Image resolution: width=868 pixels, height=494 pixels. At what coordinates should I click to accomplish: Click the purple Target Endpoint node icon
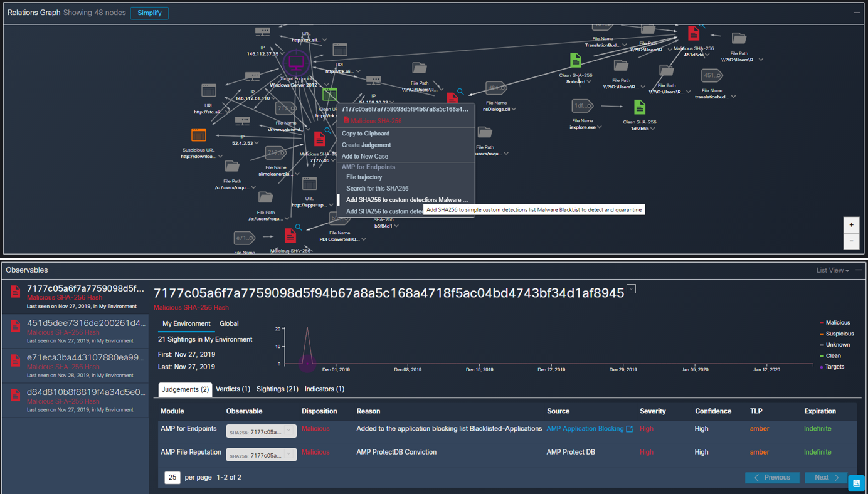tap(295, 64)
